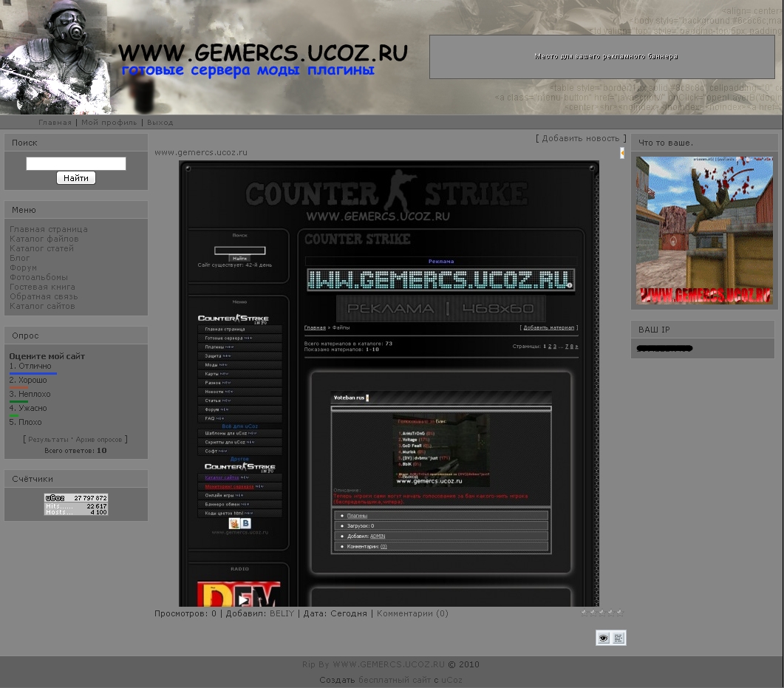Click the text lines icon beside the eye
The height and width of the screenshot is (688, 784).
(618, 638)
